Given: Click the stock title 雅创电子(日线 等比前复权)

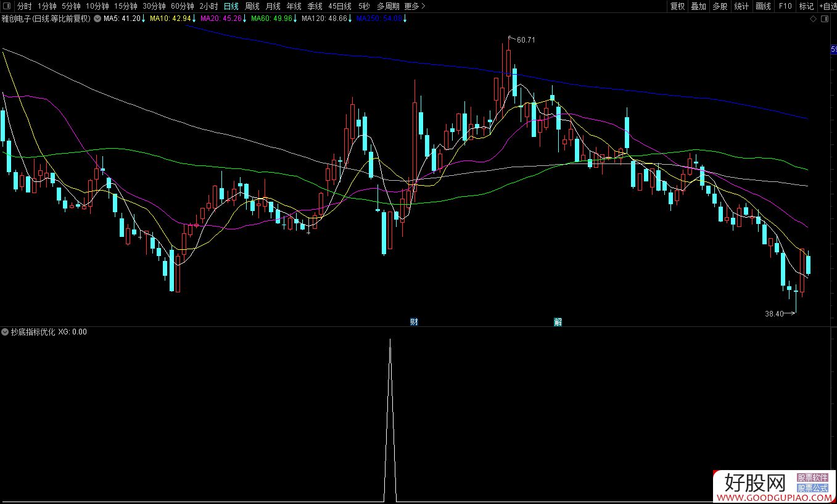Looking at the screenshot, I should point(46,19).
